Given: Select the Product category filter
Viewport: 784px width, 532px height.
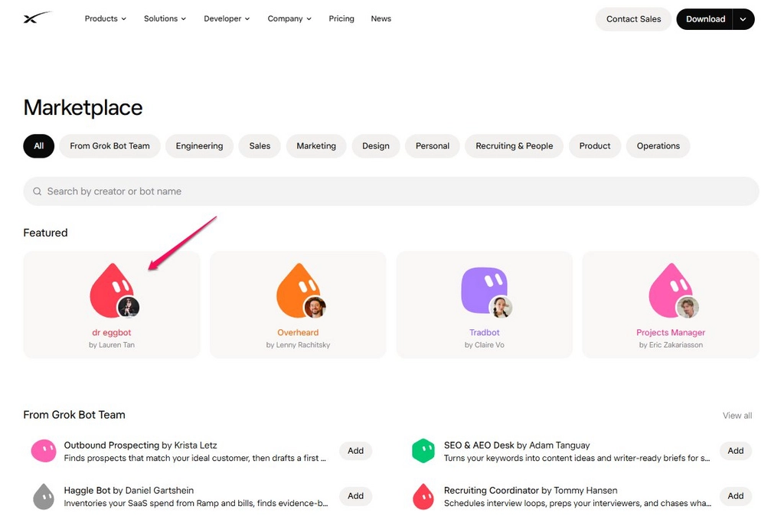Looking at the screenshot, I should (x=594, y=146).
